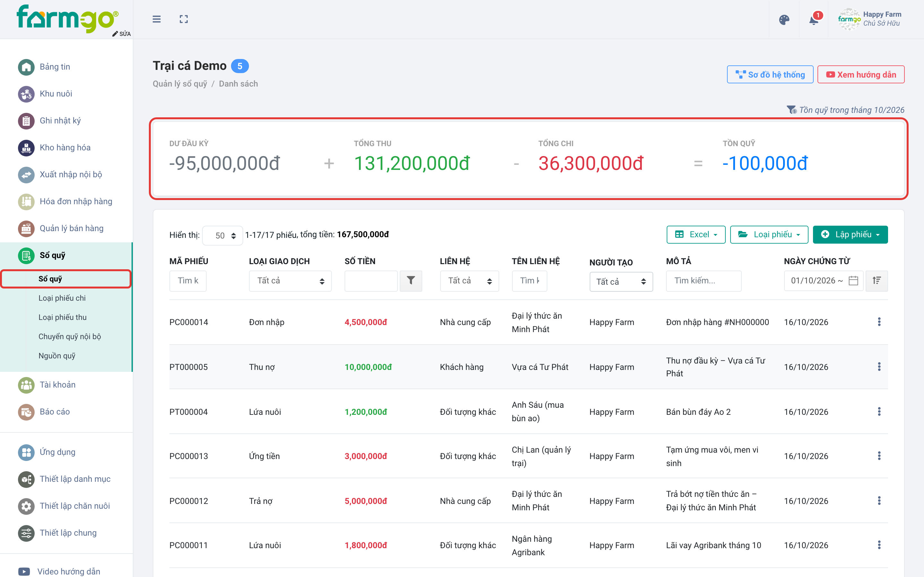
Task: Open the Lập phiếu dropdown button
Action: (x=850, y=234)
